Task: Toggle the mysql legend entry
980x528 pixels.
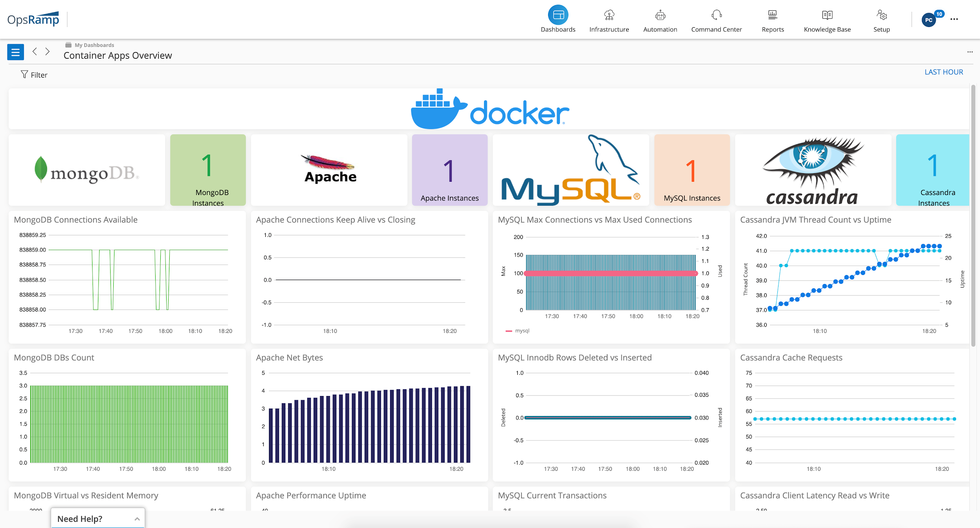Action: pos(518,331)
